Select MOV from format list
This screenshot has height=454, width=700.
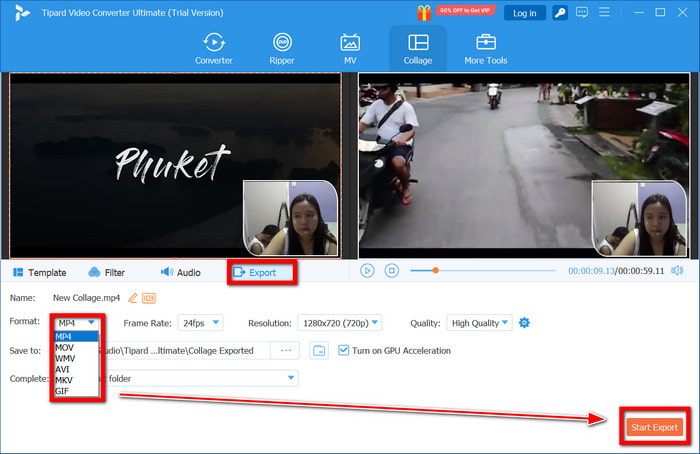click(65, 346)
